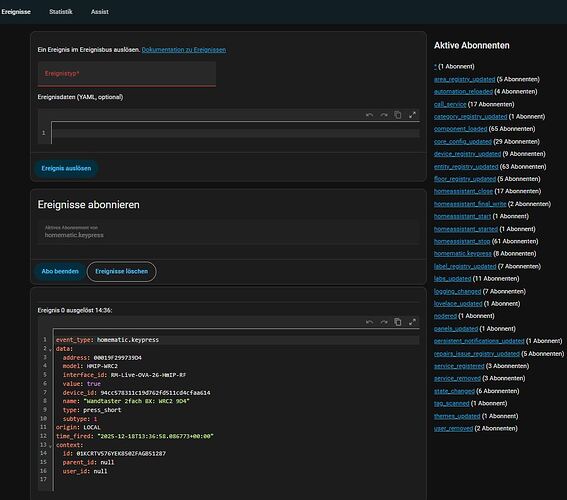Undo in the fired event viewer
Screen dimensions: 567x500
(369, 322)
